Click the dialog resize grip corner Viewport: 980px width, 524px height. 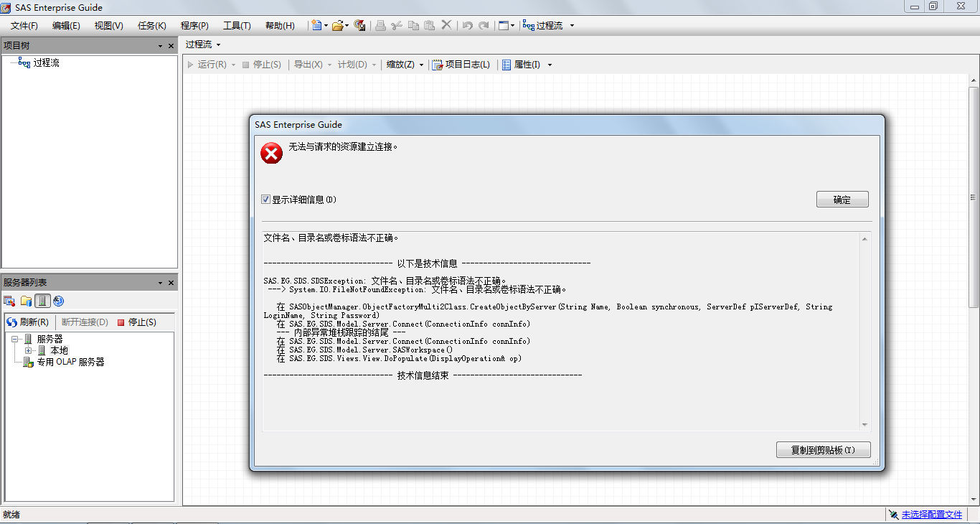coord(876,463)
